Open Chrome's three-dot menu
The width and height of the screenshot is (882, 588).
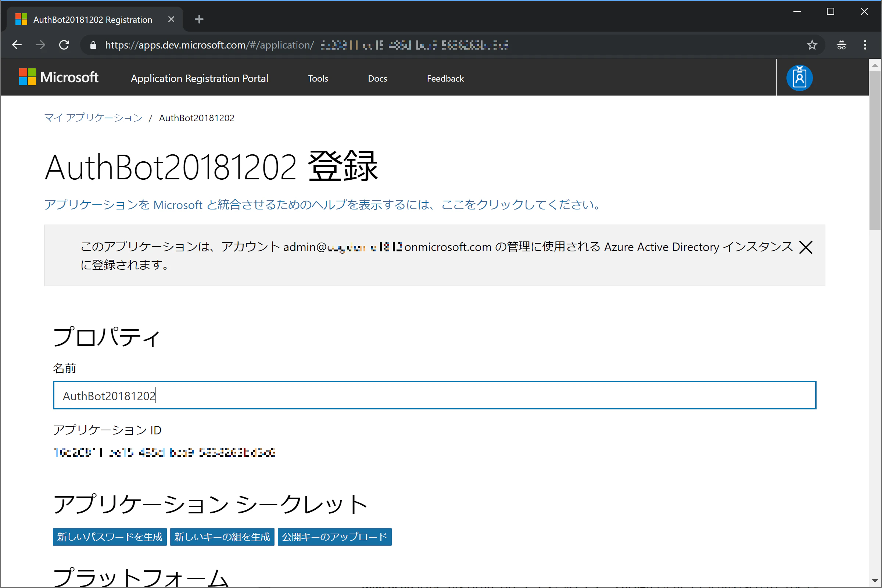(x=865, y=45)
